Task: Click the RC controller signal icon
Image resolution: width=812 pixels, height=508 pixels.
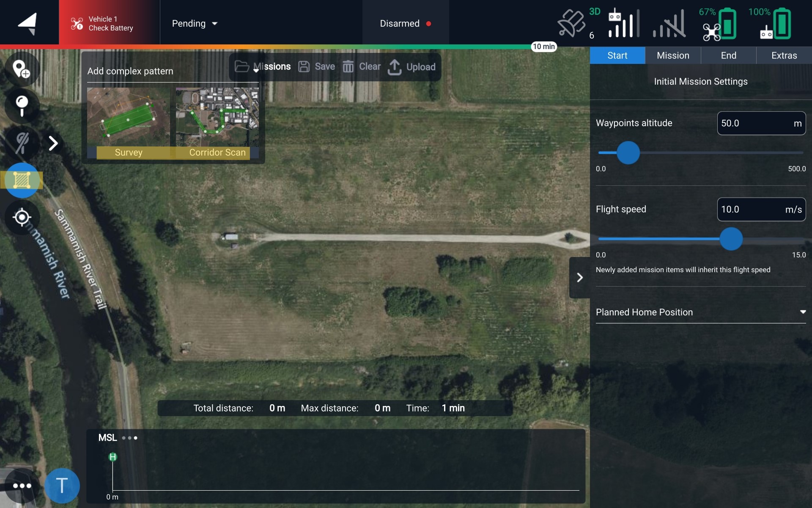Action: click(623, 24)
